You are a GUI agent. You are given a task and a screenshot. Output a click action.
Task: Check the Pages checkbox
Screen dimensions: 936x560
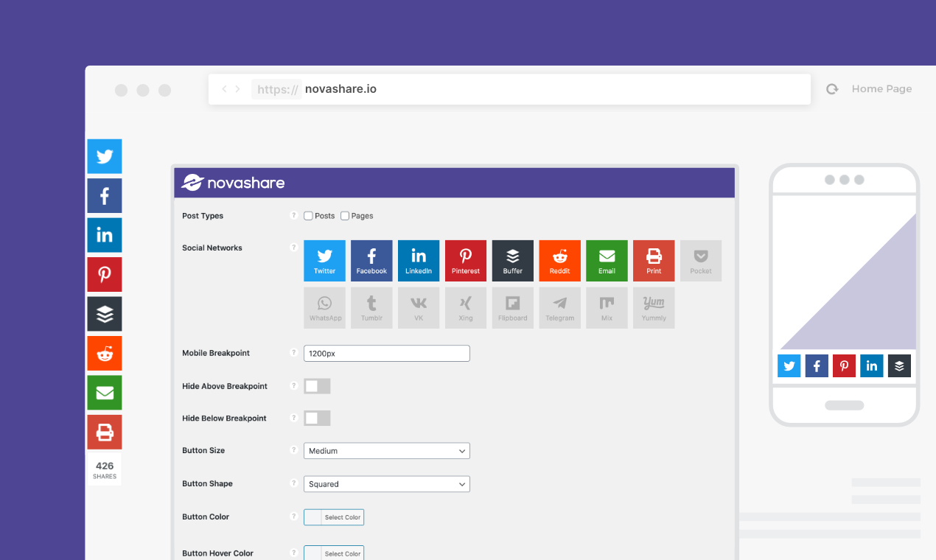pyautogui.click(x=345, y=216)
